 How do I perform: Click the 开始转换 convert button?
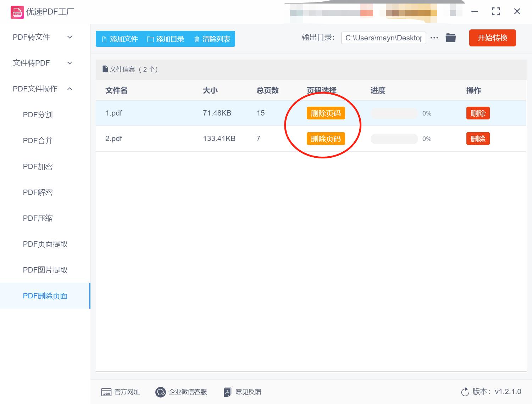pos(492,38)
